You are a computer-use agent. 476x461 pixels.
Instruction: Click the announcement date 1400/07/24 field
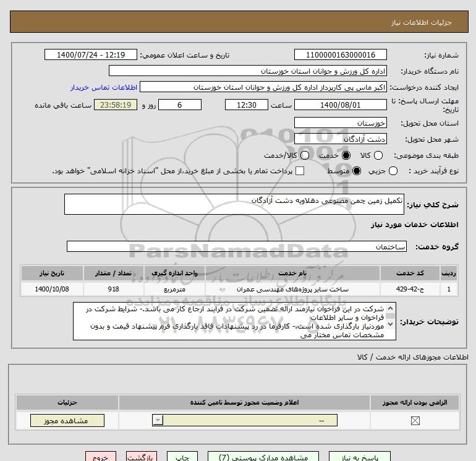tap(90, 54)
